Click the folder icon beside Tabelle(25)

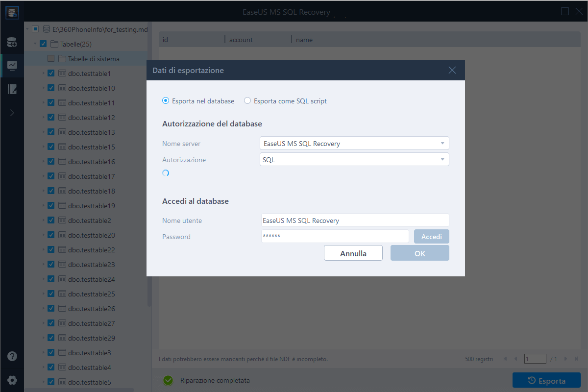point(54,44)
